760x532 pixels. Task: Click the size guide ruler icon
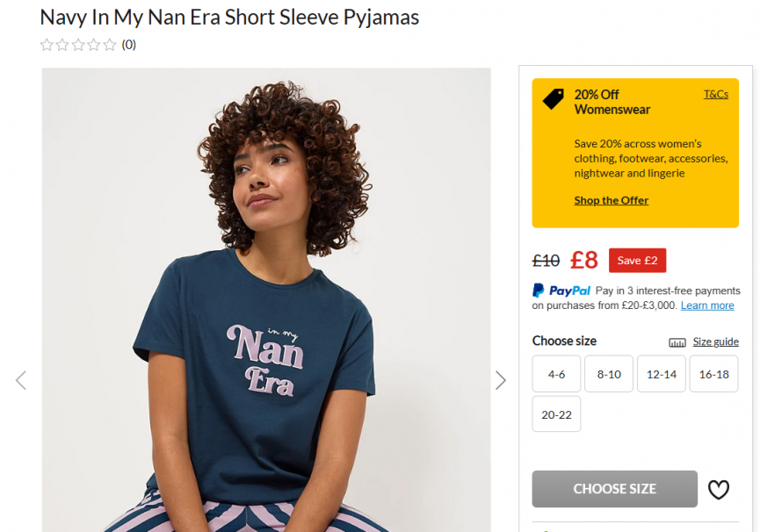[677, 342]
